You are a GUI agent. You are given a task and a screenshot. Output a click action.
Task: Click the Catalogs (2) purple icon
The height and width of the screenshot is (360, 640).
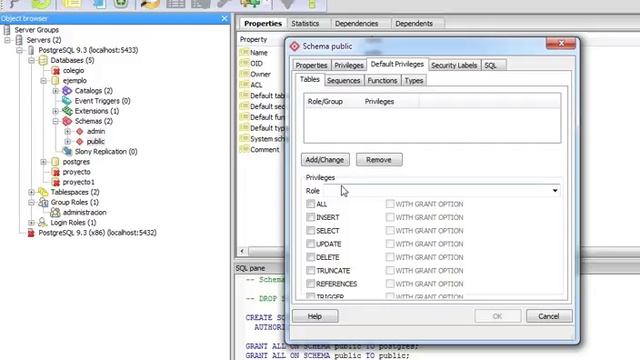pos(67,91)
